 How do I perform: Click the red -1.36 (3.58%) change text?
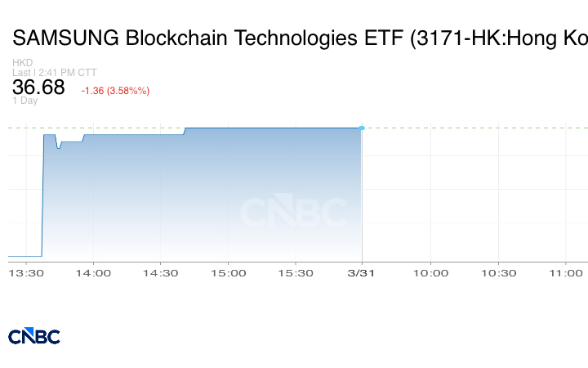click(x=115, y=90)
